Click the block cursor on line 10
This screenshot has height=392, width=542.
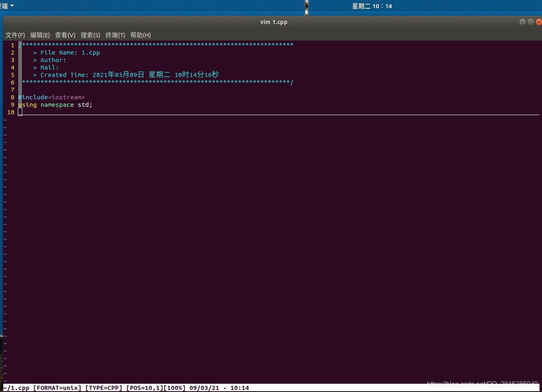pyautogui.click(x=20, y=112)
